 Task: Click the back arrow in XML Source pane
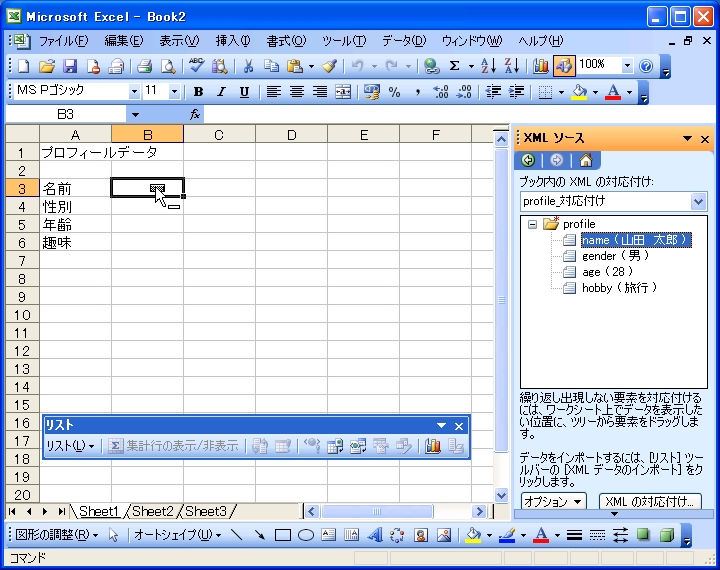tap(528, 160)
